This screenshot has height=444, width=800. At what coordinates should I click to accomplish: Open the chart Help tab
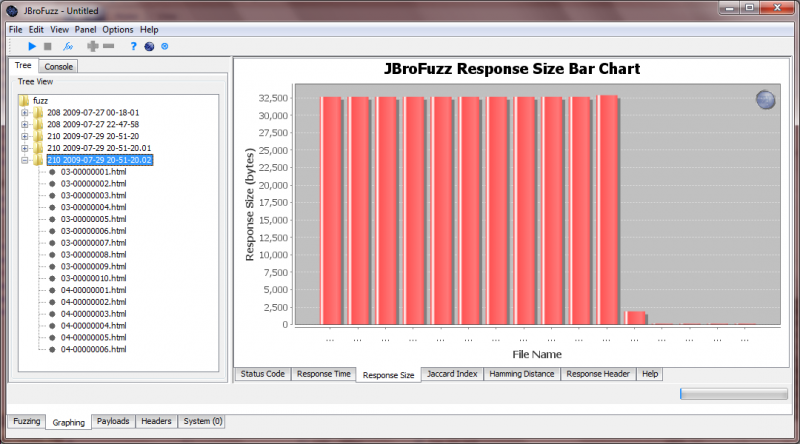coord(649,374)
